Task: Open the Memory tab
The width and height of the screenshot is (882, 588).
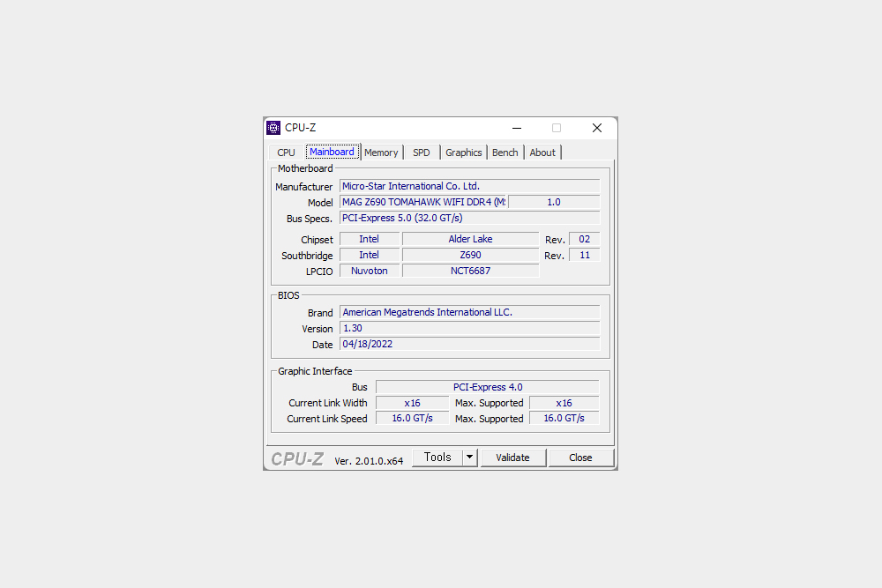Action: coord(381,153)
